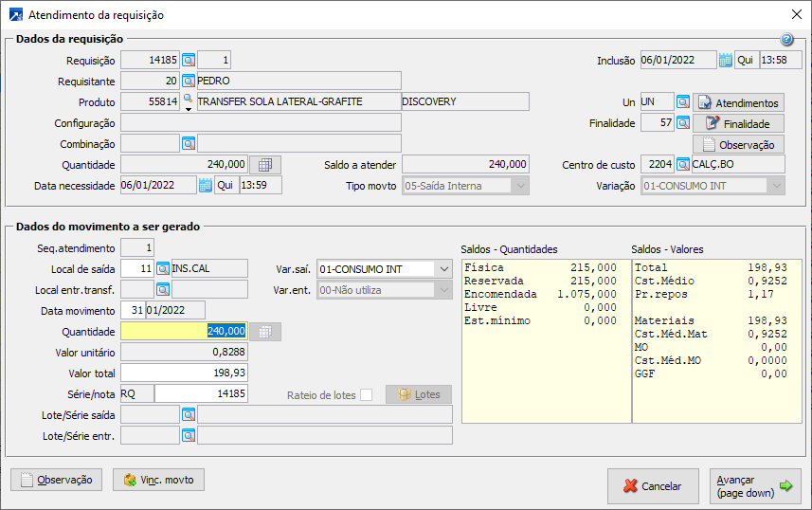This screenshot has width=812, height=510.
Task: Click the Avançar (page down) button
Action: [x=754, y=486]
